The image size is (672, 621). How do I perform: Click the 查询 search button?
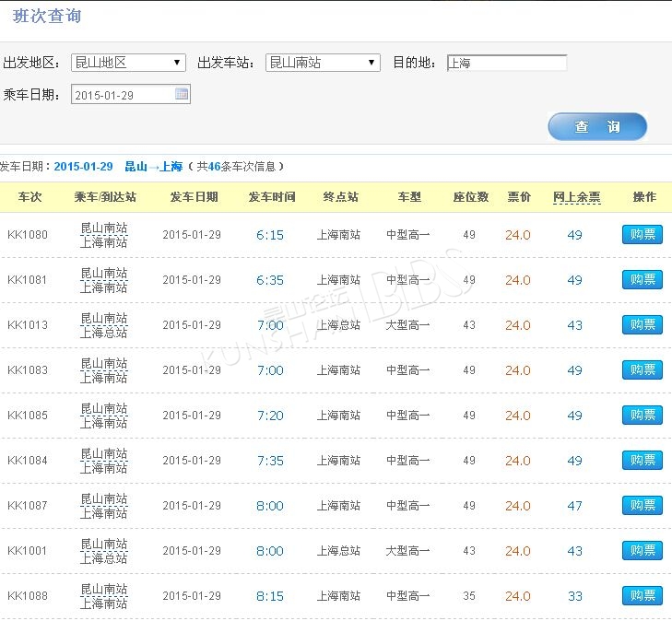point(597,127)
